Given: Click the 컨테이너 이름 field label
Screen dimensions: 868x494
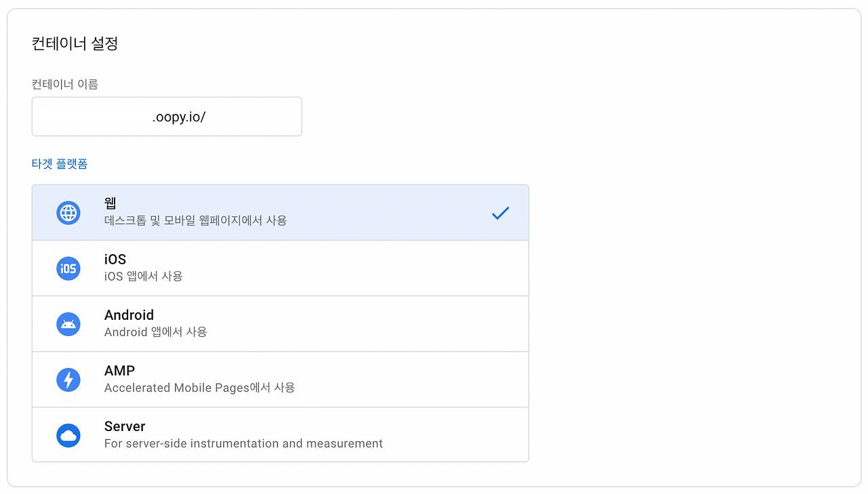Looking at the screenshot, I should (x=65, y=84).
